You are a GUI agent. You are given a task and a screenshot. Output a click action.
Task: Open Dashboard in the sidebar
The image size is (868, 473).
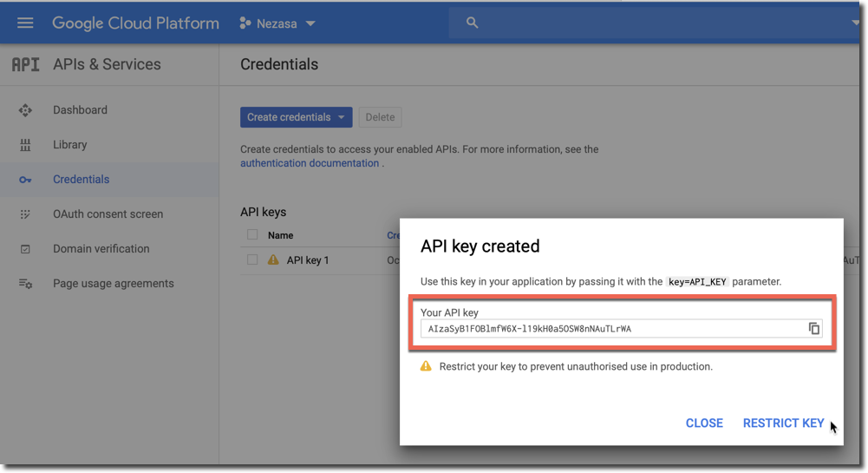pos(81,109)
